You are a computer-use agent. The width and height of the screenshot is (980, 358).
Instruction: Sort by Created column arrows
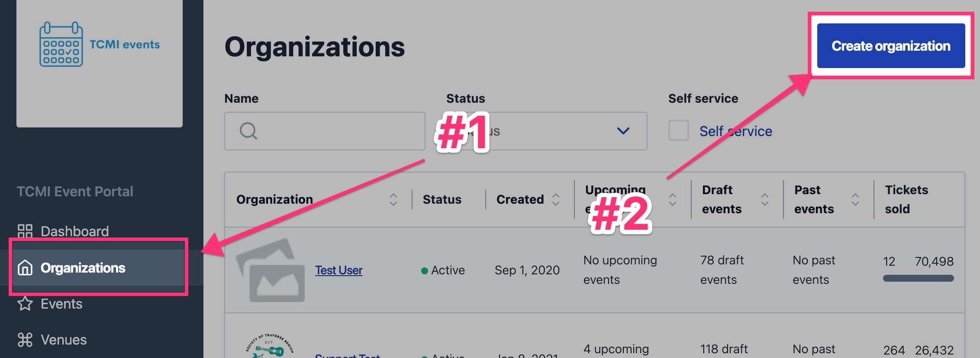point(556,199)
